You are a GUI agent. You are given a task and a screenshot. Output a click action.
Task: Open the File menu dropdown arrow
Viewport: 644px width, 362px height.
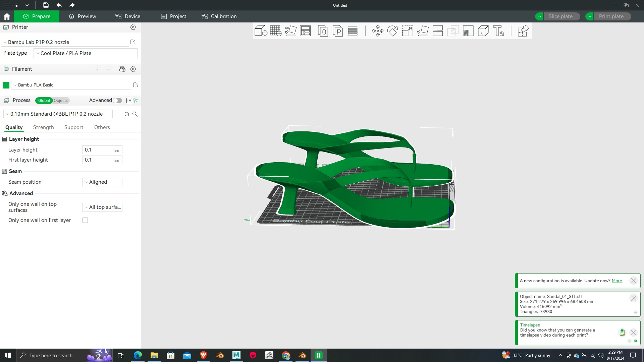pos(27,5)
